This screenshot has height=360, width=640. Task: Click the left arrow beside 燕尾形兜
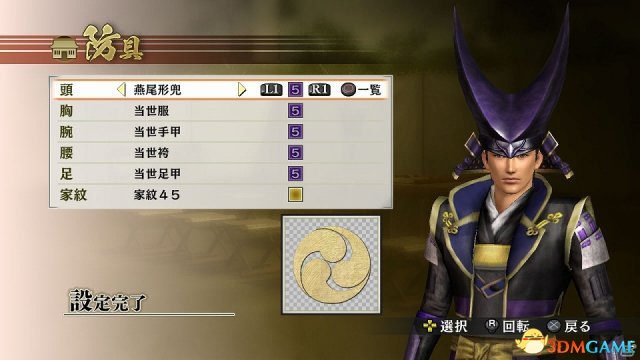[x=121, y=89]
